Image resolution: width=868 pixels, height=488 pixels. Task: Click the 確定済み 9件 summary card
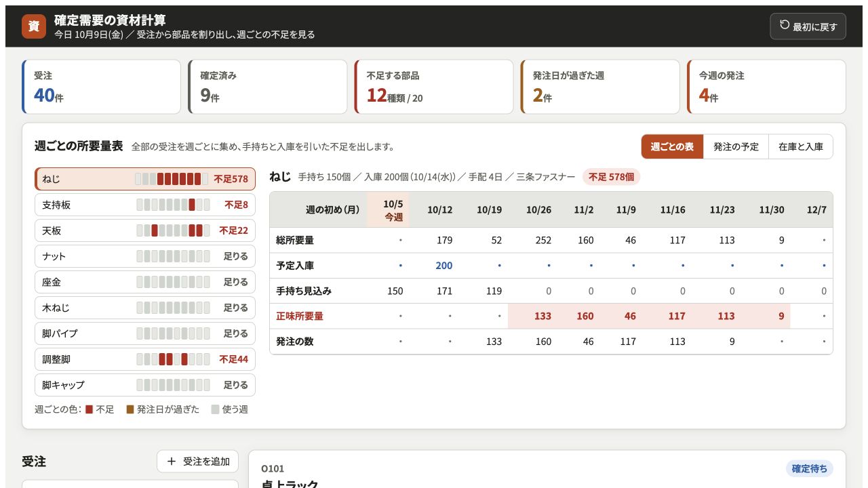click(268, 87)
